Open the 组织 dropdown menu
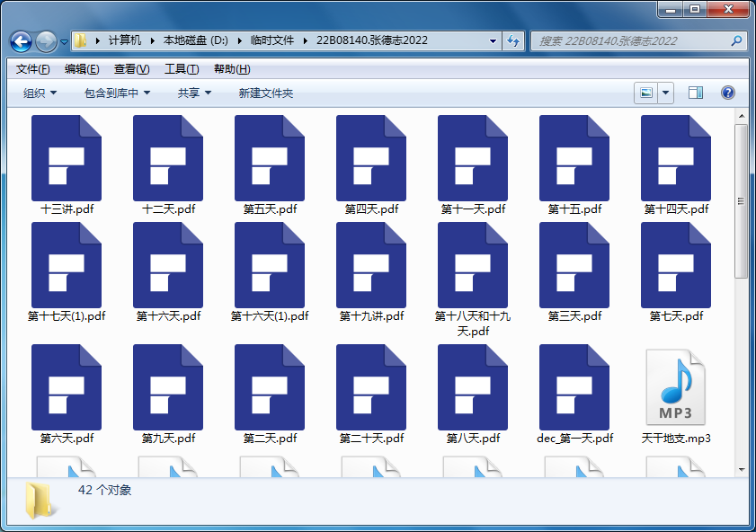Screen dimensions: 756x532 click(x=40, y=93)
